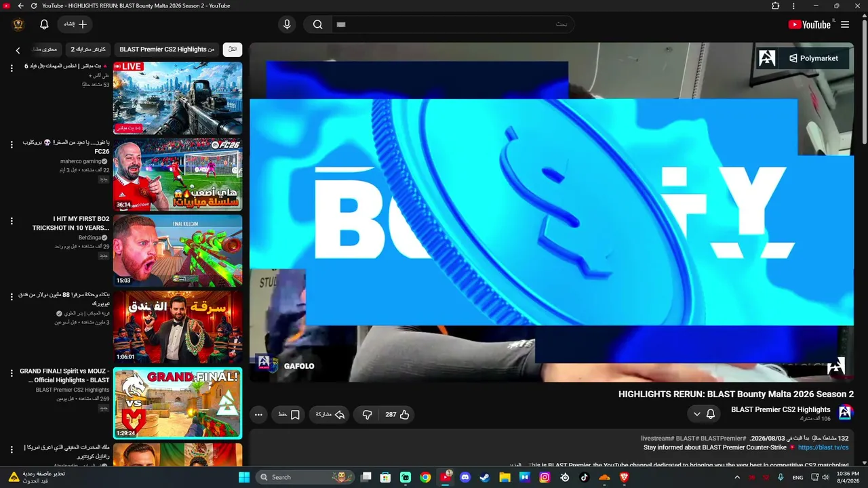Select 'BLAST Premier CS2 Highlights' filter chip
Image resolution: width=868 pixels, height=488 pixels.
click(x=167, y=49)
